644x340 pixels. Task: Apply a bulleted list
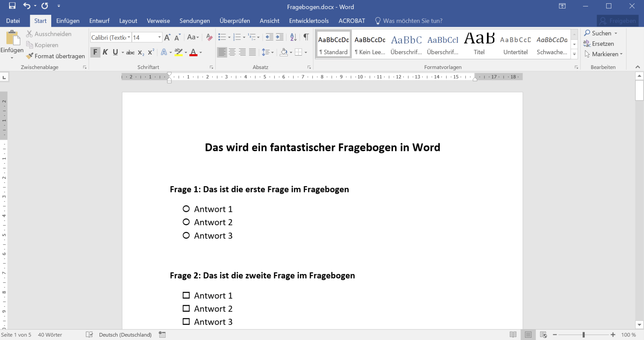pyautogui.click(x=222, y=37)
